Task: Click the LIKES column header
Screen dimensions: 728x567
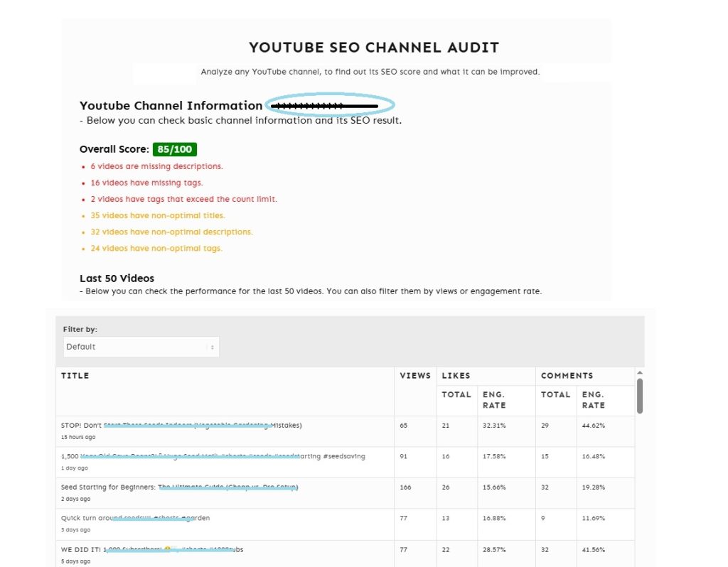Action: (x=456, y=375)
